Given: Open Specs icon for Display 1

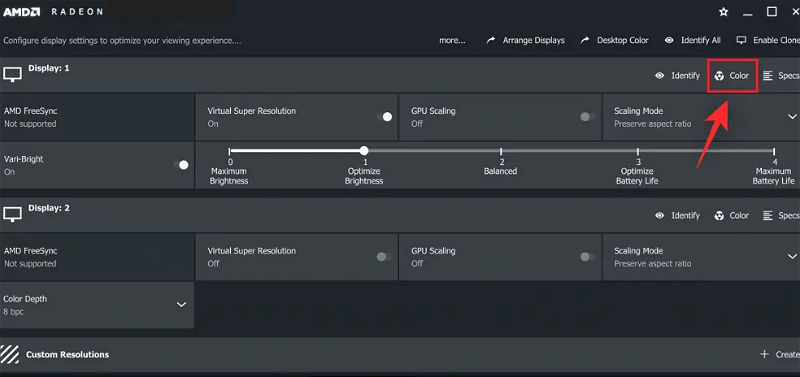Looking at the screenshot, I should click(x=767, y=76).
